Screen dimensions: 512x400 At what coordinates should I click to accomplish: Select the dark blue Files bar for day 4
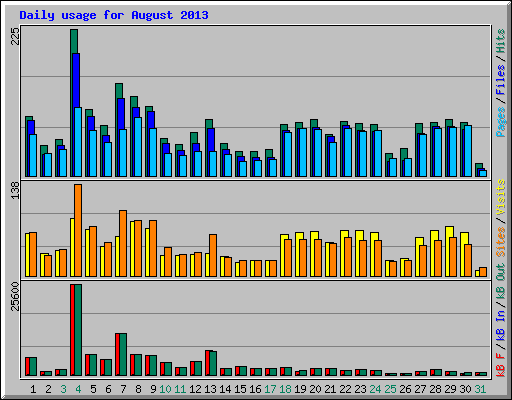[x=76, y=80]
